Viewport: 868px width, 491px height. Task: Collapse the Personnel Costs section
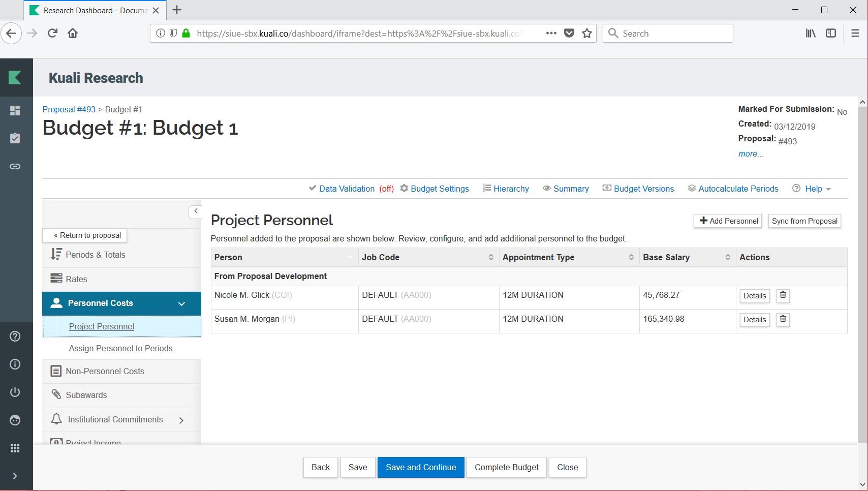181,303
